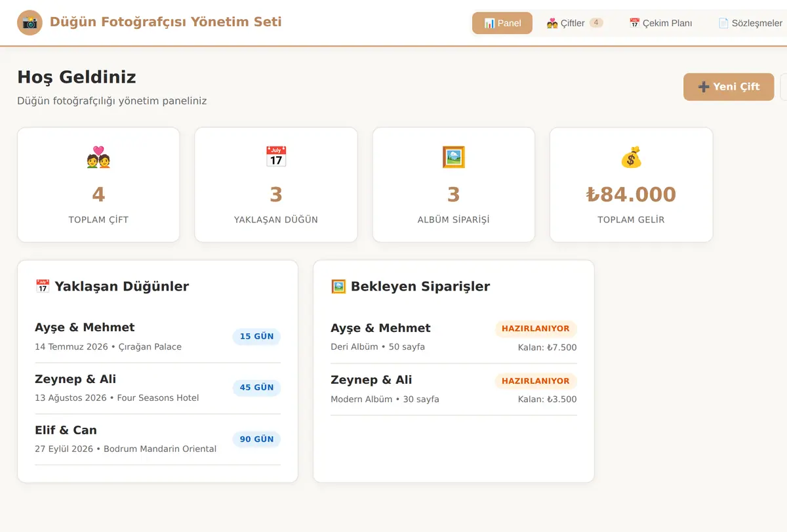Open the Panel tab
The image size is (787, 532).
coord(502,23)
